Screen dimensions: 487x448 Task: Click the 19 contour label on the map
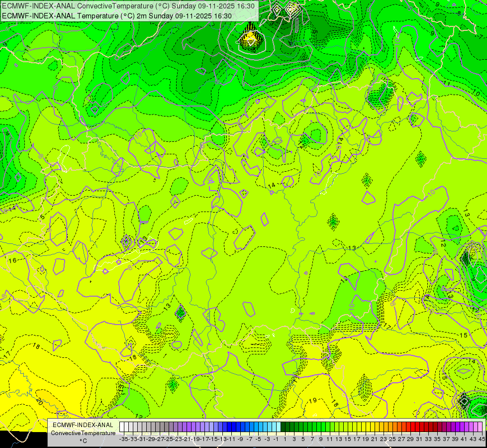point(313,400)
